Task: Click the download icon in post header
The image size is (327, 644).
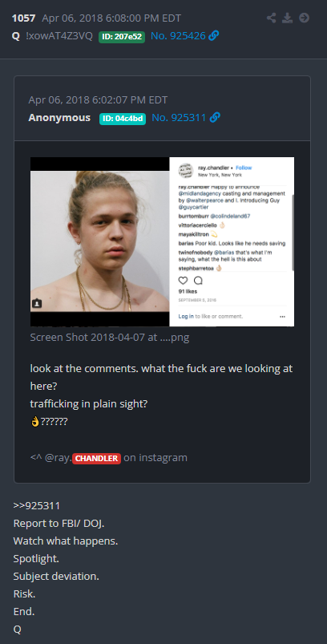Action: coord(287,18)
